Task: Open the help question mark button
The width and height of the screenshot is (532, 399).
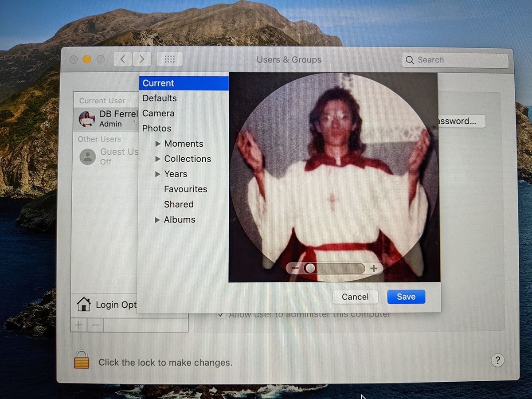Action: [497, 360]
